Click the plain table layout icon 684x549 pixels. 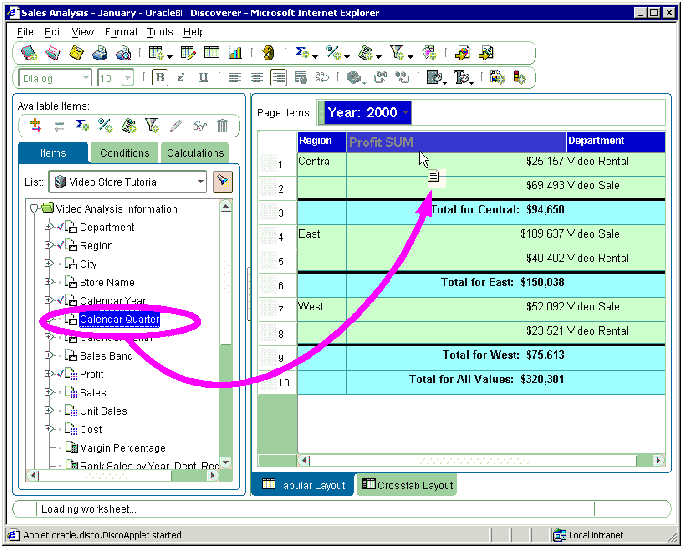click(x=212, y=53)
